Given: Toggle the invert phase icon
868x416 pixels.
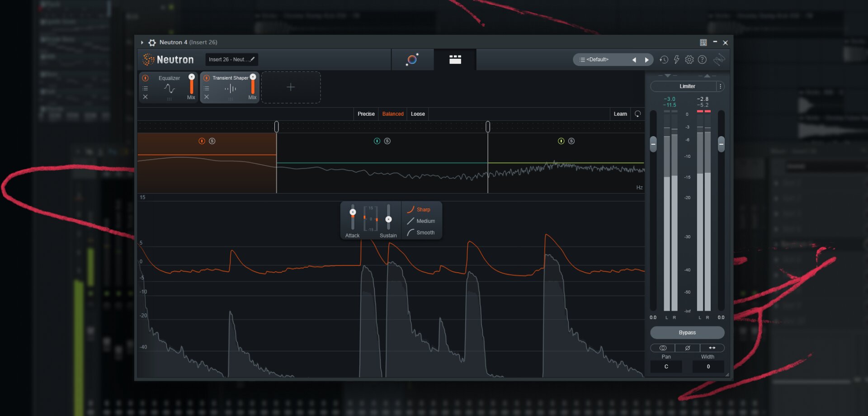Looking at the screenshot, I should coord(688,348).
